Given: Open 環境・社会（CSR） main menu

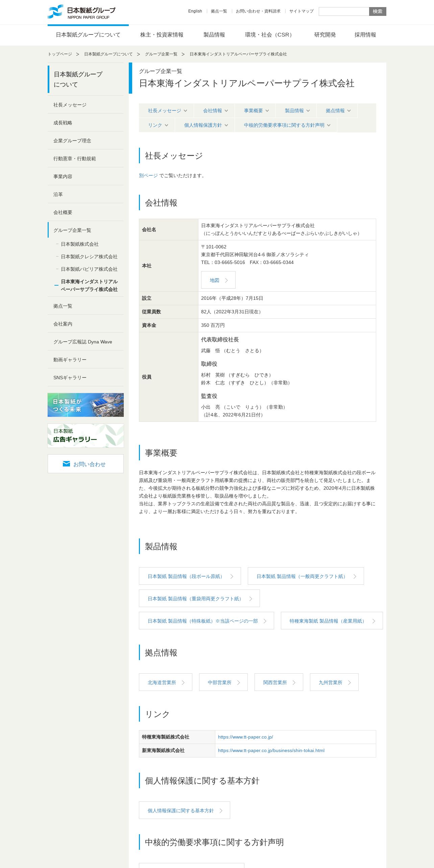Looking at the screenshot, I should click(x=269, y=35).
